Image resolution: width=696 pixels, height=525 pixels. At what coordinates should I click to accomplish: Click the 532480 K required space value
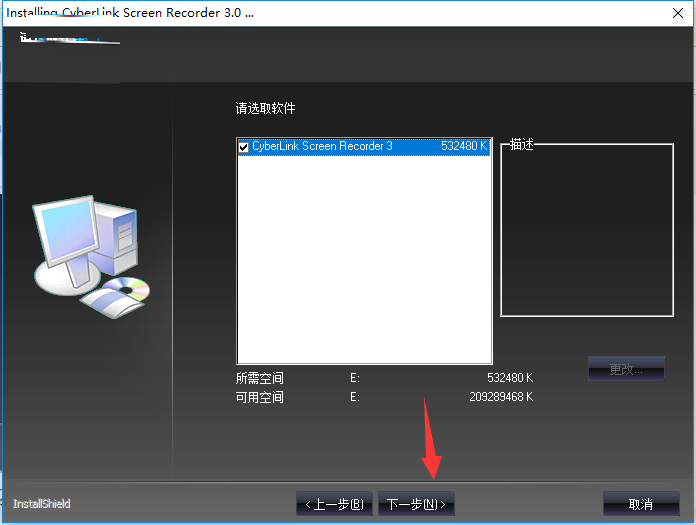tap(510, 378)
